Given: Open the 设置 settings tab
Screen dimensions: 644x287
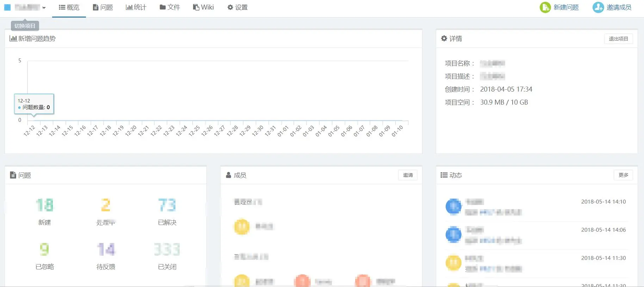Looking at the screenshot, I should tap(237, 7).
